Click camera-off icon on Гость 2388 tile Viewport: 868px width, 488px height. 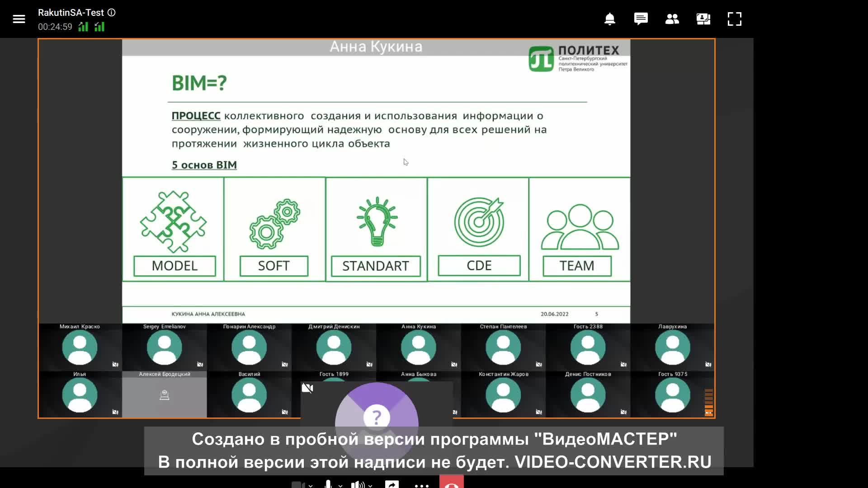(623, 364)
